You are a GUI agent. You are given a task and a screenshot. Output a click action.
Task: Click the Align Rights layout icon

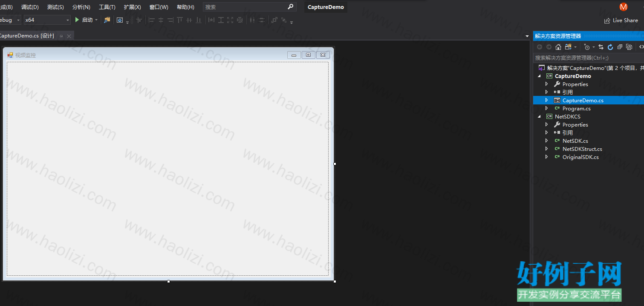point(170,20)
